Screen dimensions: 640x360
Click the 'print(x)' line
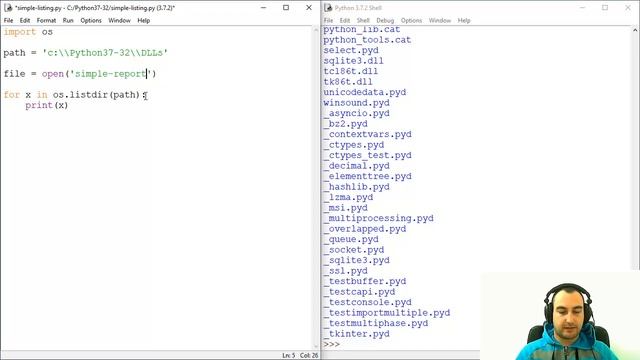(x=47, y=105)
